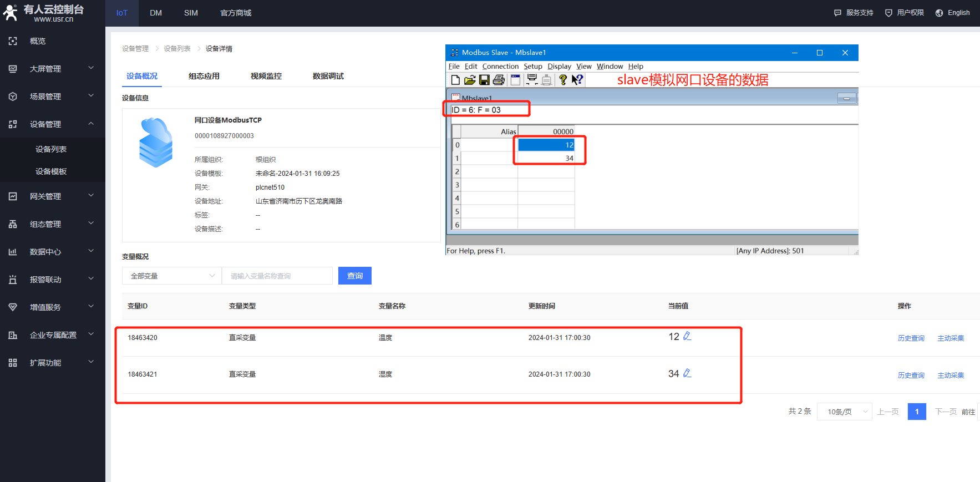
Task: Focus the variable name search input field
Action: [277, 276]
